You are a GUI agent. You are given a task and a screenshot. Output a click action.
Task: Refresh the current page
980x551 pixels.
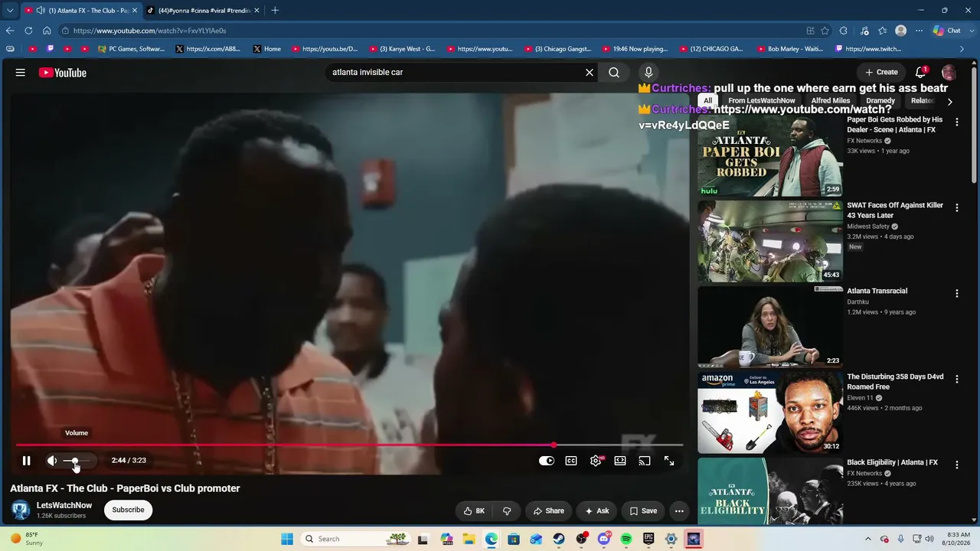point(28,31)
